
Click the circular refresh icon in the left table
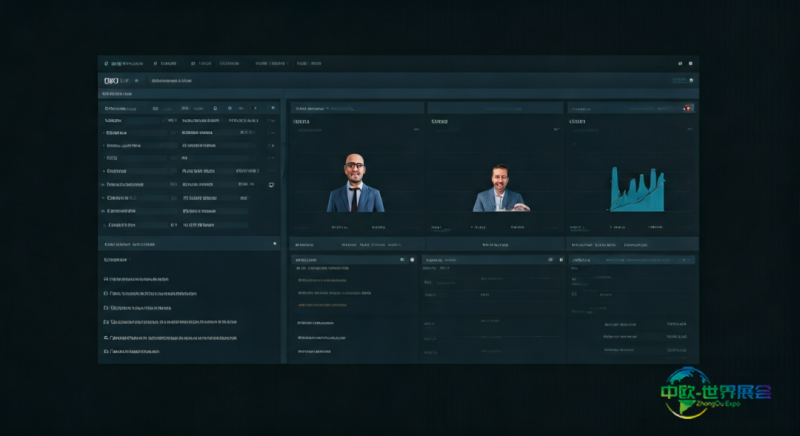point(271,185)
